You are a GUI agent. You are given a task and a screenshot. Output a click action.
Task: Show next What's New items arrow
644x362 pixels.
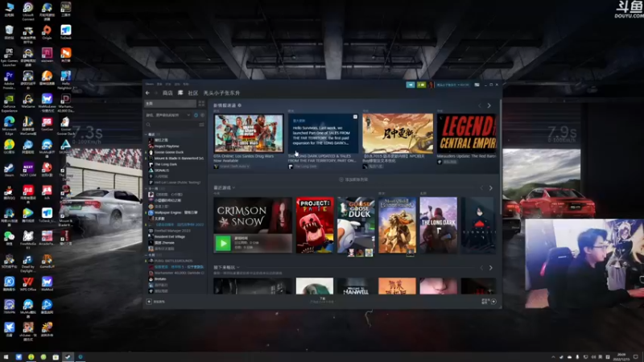489,105
